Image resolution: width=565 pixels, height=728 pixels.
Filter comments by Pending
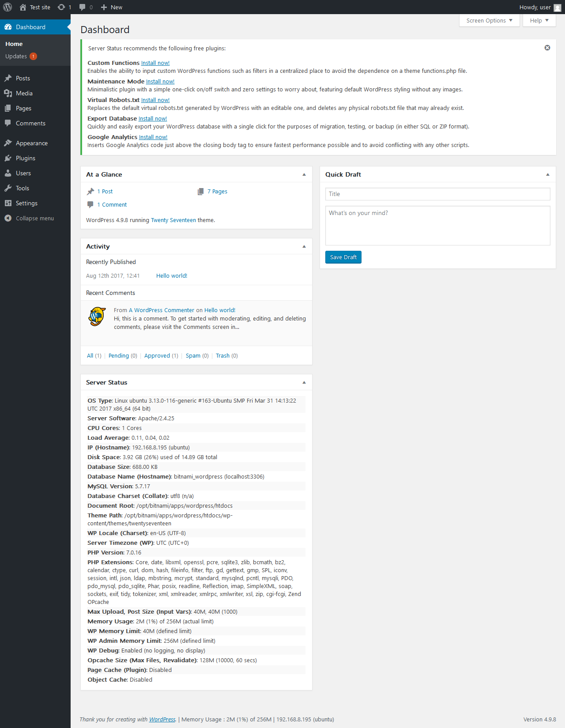coord(119,355)
